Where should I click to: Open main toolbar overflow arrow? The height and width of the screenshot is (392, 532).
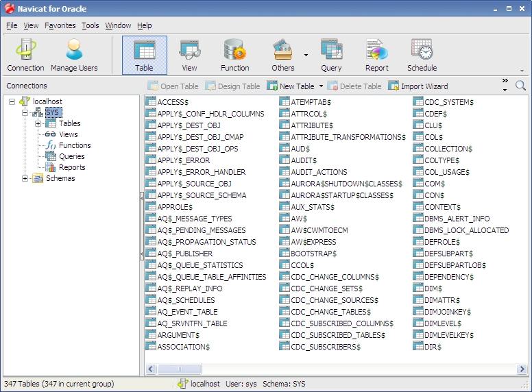(522, 71)
